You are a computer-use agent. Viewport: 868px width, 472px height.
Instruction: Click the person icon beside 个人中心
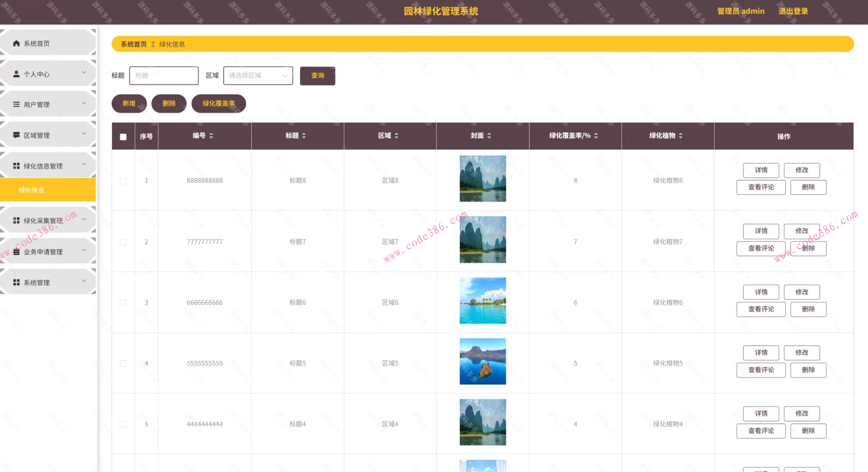[x=17, y=74]
